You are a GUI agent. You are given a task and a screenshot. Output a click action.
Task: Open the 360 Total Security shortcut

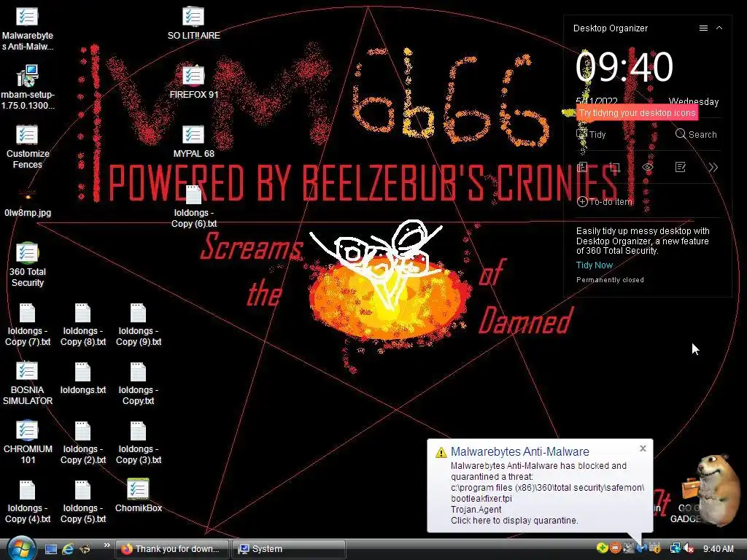[27, 265]
